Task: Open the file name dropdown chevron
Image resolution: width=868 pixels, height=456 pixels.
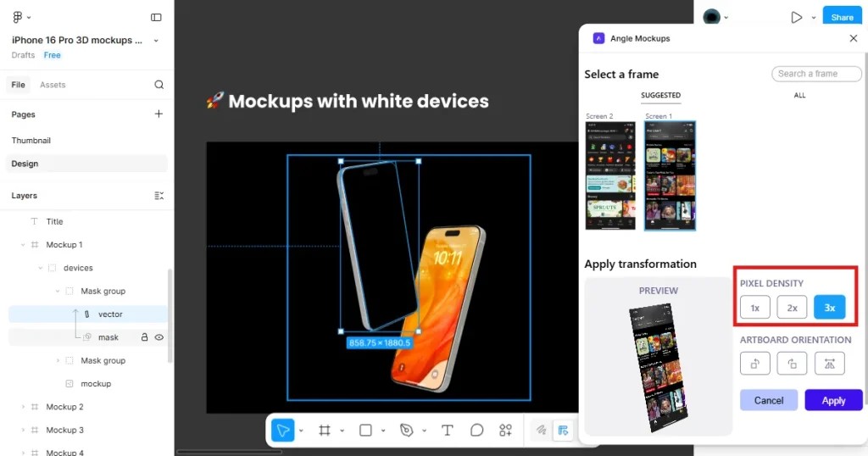Action: [156, 41]
